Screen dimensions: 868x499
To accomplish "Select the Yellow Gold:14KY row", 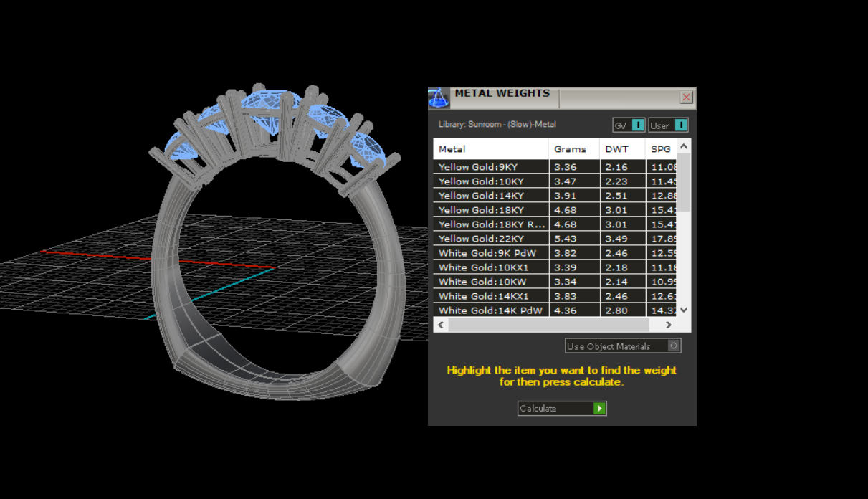I will pos(490,196).
